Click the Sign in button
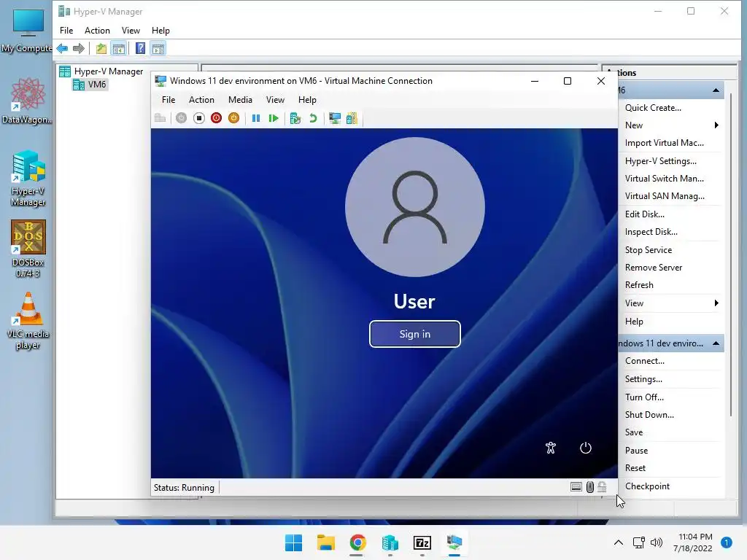 (415, 334)
